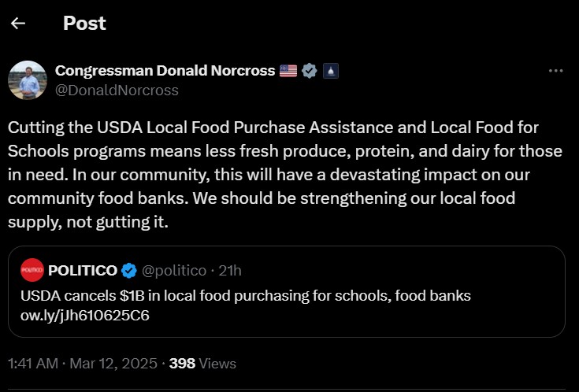Click the POLITICO account name

click(x=83, y=271)
